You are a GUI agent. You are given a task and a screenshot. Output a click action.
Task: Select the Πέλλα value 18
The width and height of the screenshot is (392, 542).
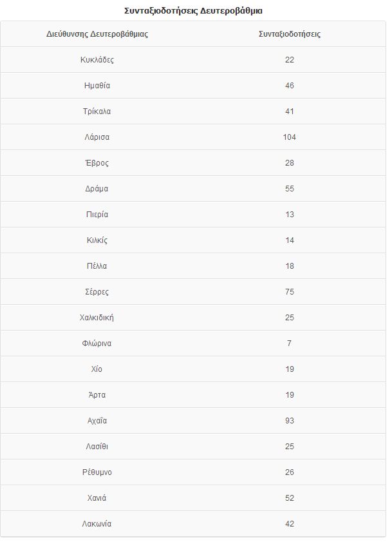pyautogui.click(x=289, y=266)
